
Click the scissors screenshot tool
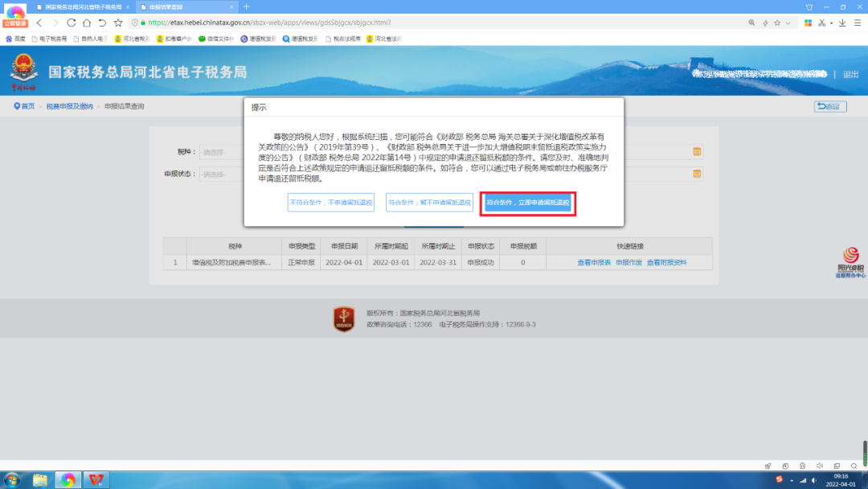[822, 23]
